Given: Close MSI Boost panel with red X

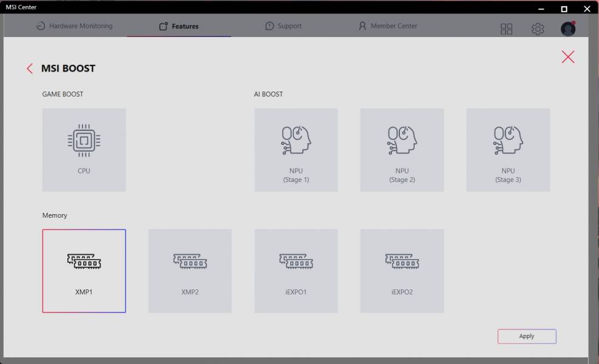Looking at the screenshot, I should 568,57.
